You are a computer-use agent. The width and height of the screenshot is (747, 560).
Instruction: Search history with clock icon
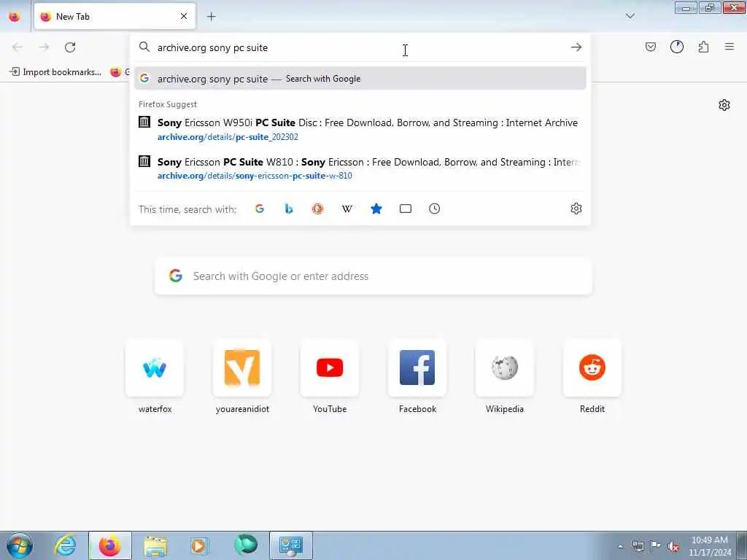pyautogui.click(x=435, y=209)
